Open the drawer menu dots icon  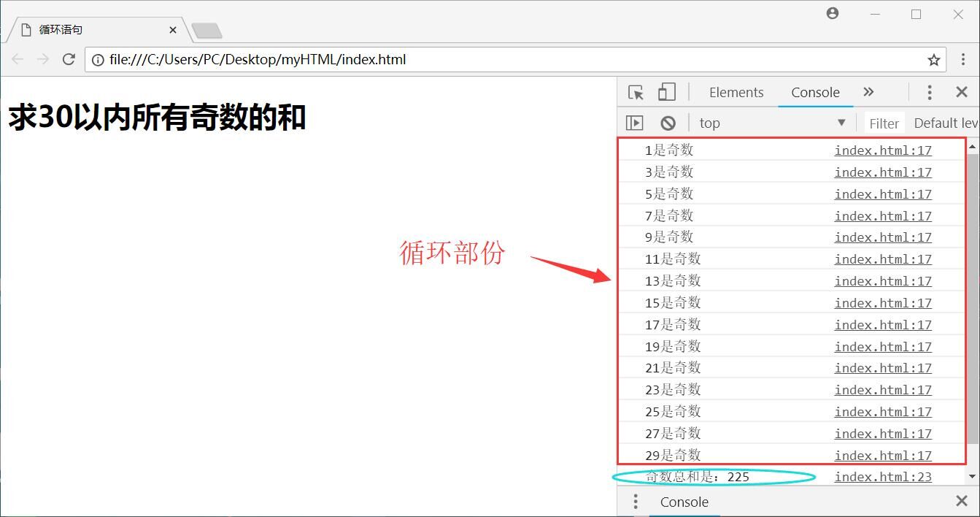tap(636, 502)
